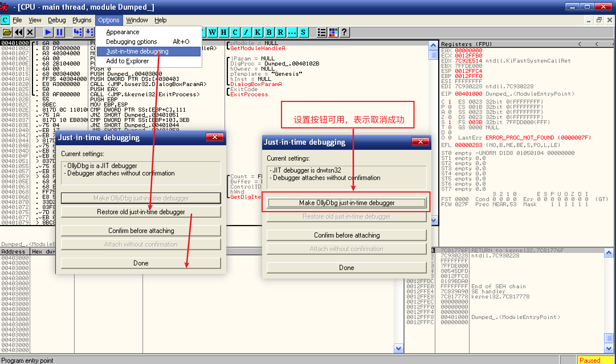Click Restore old just-in-time debugger button
This screenshot has height=364, width=616.
click(141, 212)
